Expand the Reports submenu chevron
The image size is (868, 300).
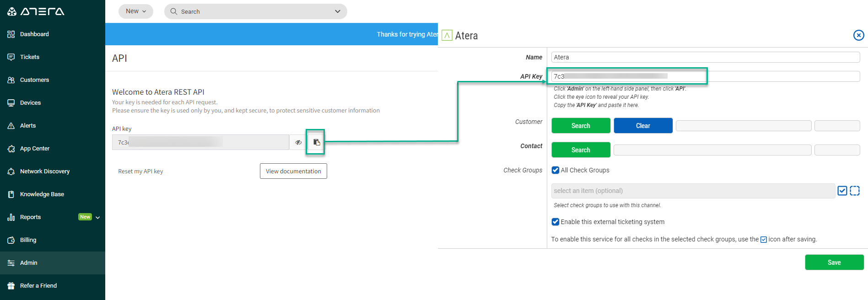[97, 218]
